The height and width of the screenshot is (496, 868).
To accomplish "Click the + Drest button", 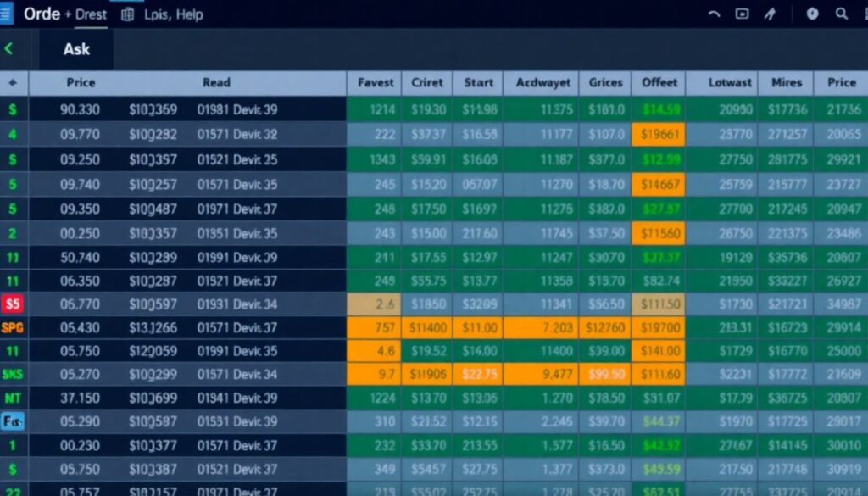I will click(x=86, y=14).
